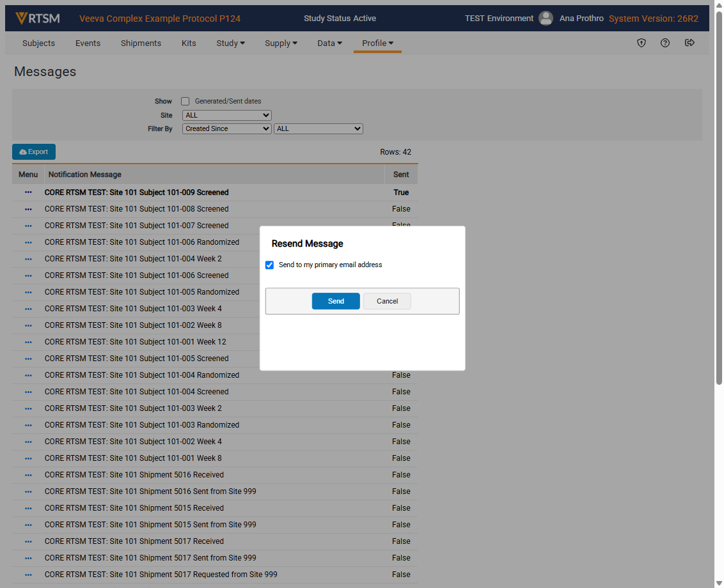Viewport: 724px width, 588px height.
Task: Click the True value for Subject 101-009
Action: pyautogui.click(x=401, y=192)
